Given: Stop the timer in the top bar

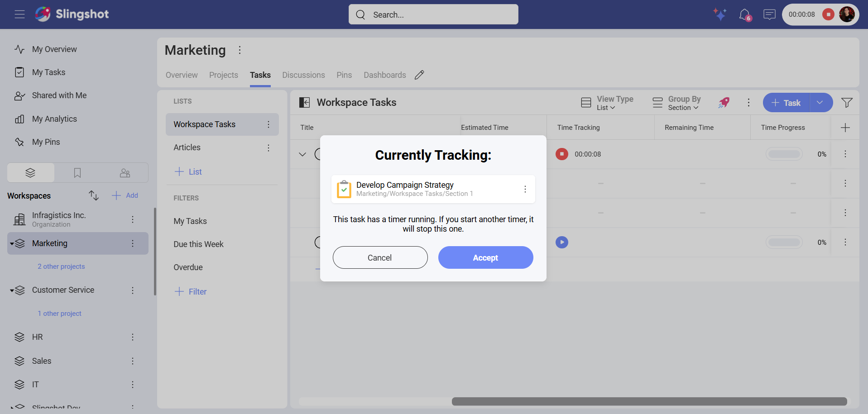Looking at the screenshot, I should pyautogui.click(x=828, y=14).
